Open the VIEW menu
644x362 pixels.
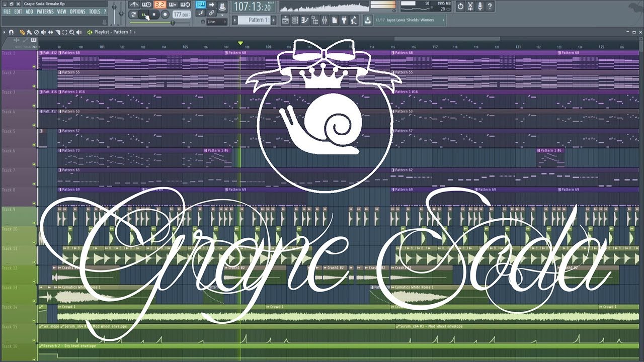(x=61, y=12)
